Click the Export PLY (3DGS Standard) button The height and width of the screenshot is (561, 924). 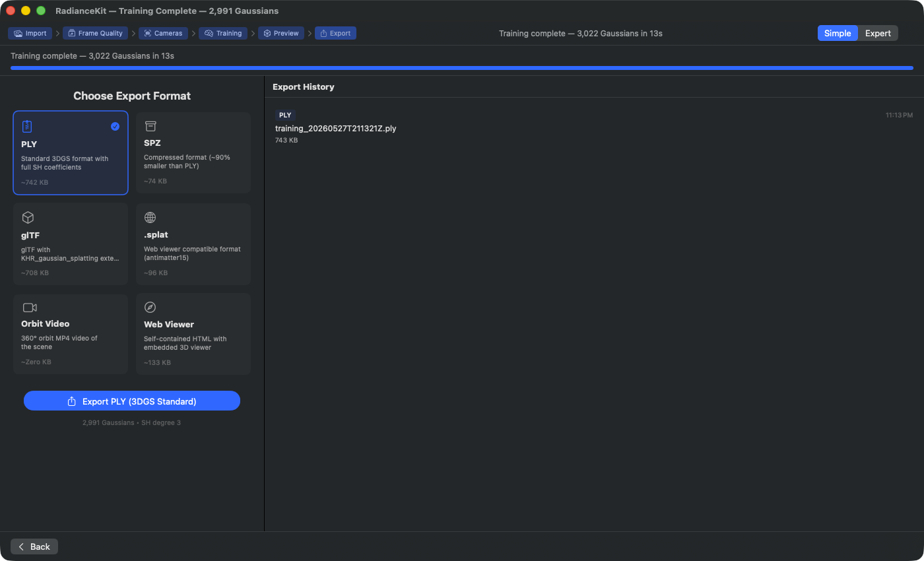click(x=132, y=401)
